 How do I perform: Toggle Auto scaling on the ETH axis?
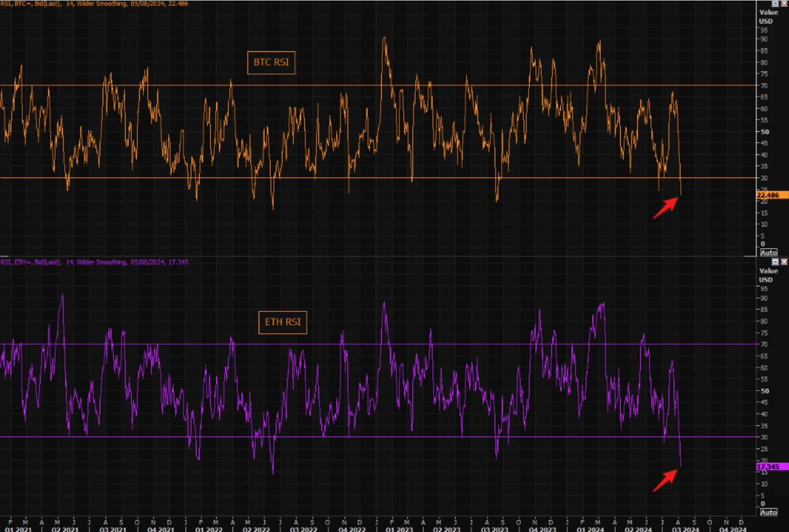coord(768,512)
